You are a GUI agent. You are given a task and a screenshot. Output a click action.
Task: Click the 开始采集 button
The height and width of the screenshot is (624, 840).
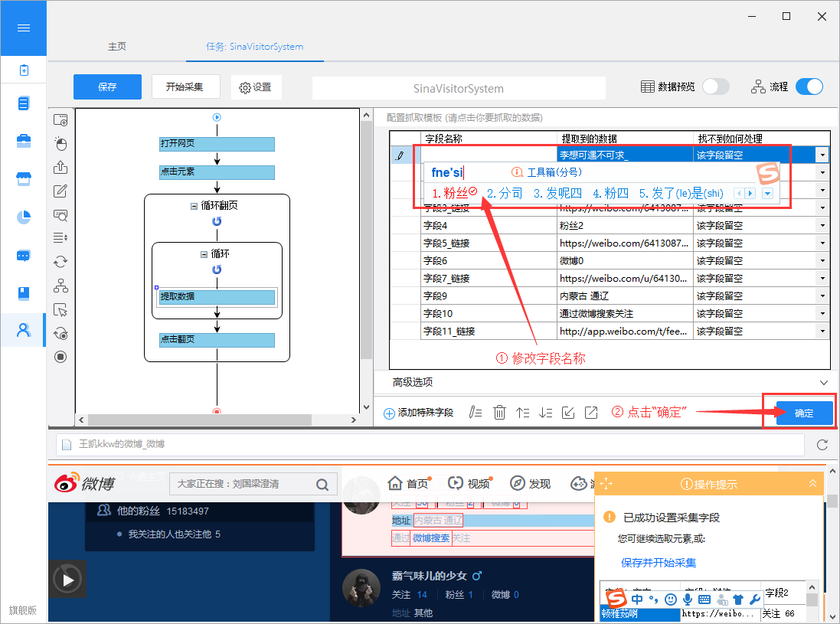[x=185, y=87]
